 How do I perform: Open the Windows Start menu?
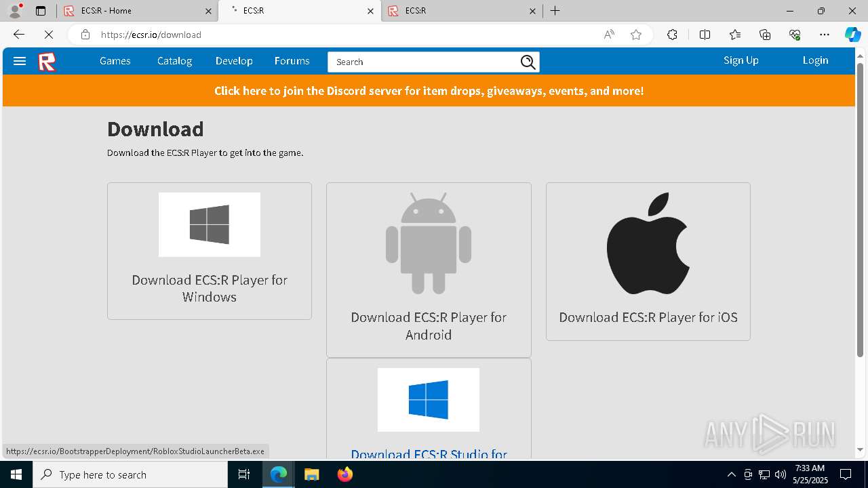pyautogui.click(x=16, y=474)
